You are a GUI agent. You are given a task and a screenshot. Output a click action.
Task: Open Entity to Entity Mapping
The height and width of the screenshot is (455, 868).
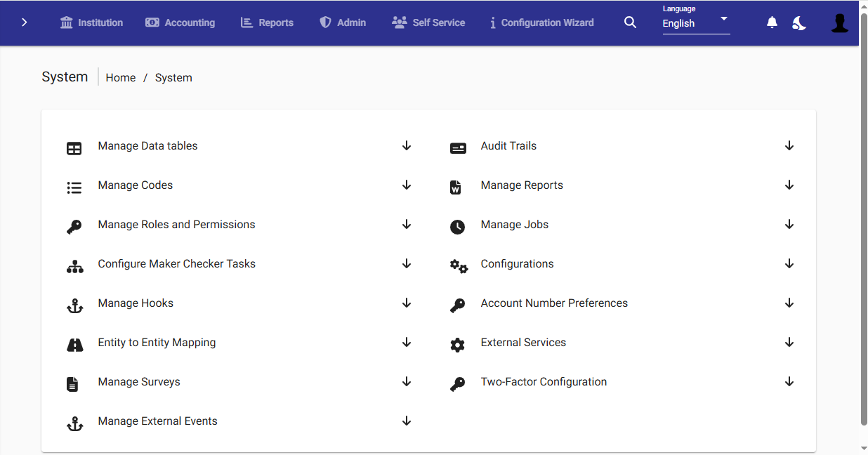click(x=157, y=343)
